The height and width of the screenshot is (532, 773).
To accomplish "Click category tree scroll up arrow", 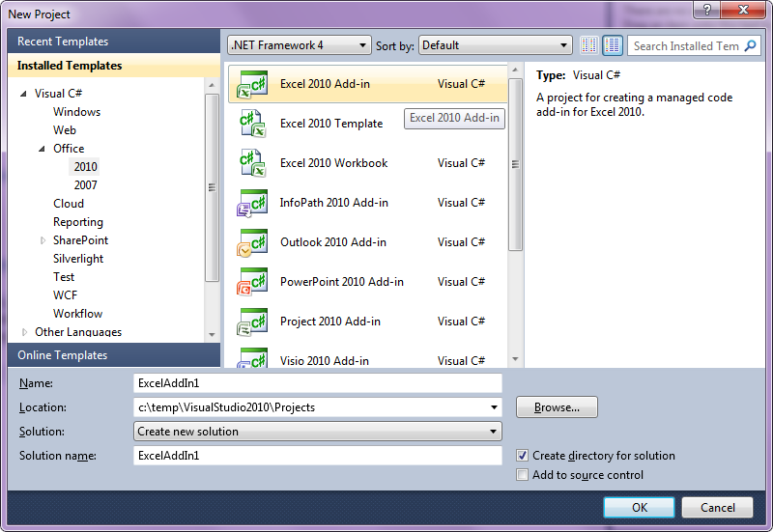I will (212, 85).
